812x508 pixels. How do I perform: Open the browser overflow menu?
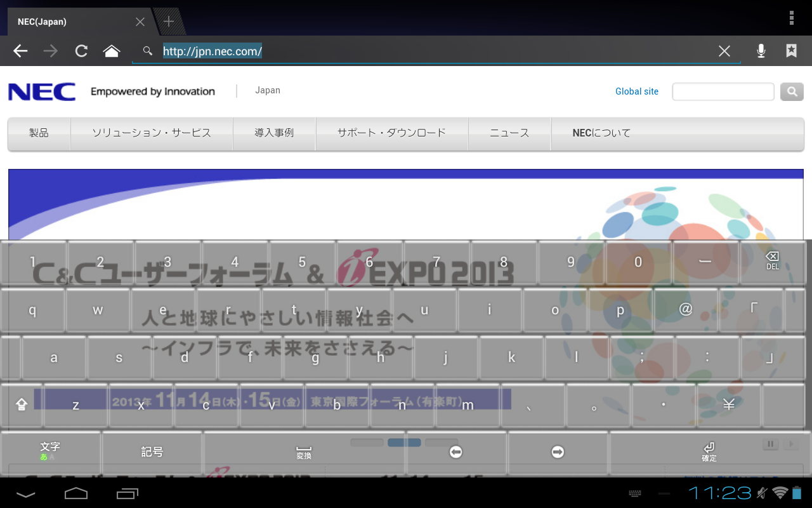(792, 18)
